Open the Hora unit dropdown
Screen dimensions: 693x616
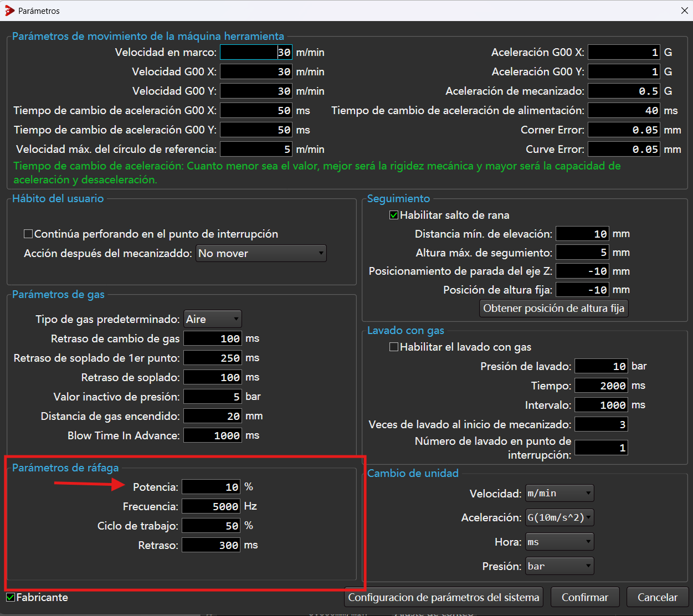(559, 542)
